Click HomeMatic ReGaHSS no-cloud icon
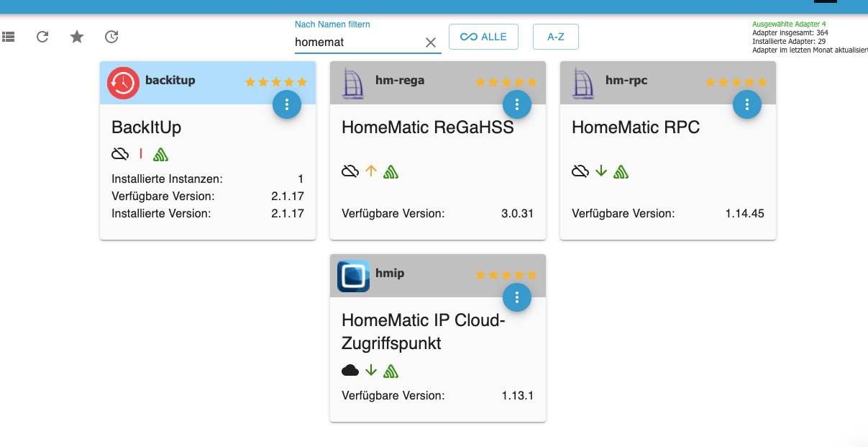The image size is (868, 447). [350, 171]
